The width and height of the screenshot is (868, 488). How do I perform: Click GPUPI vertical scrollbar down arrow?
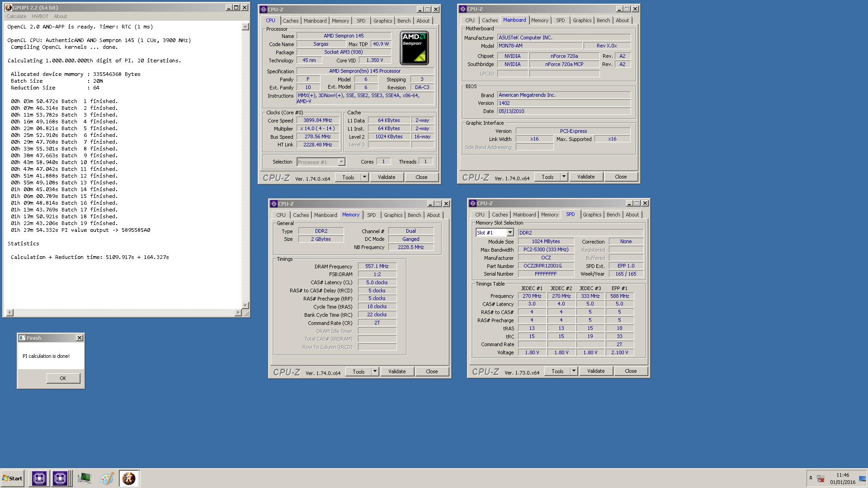[245, 305]
